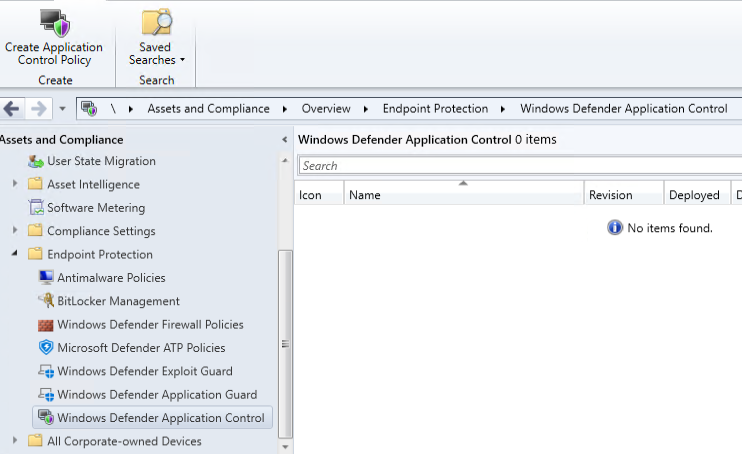The height and width of the screenshot is (454, 742).
Task: Expand the arrow after backslash in breadcrumb
Action: [x=131, y=109]
